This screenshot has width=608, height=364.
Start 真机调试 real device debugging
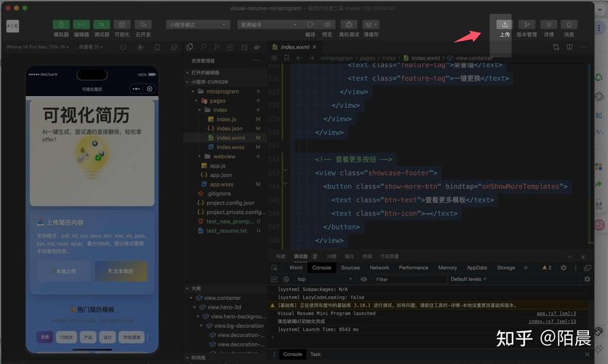349,25
